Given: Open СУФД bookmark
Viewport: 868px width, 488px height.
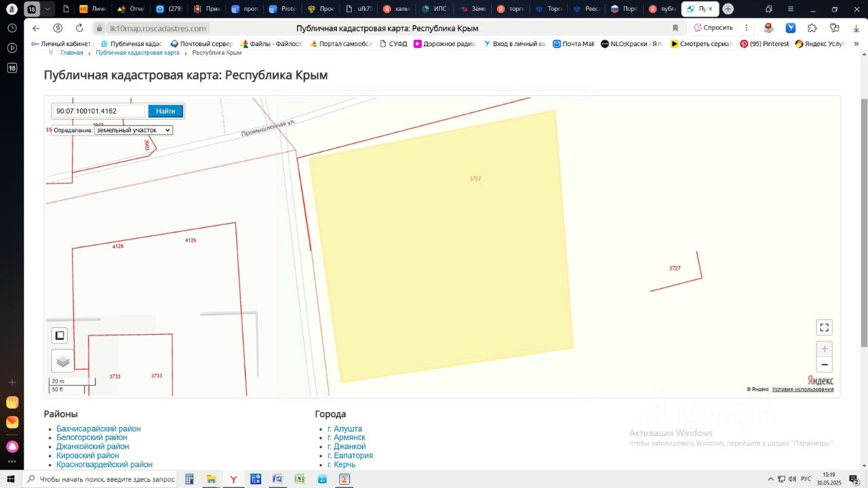Looking at the screenshot, I should pos(393,43).
